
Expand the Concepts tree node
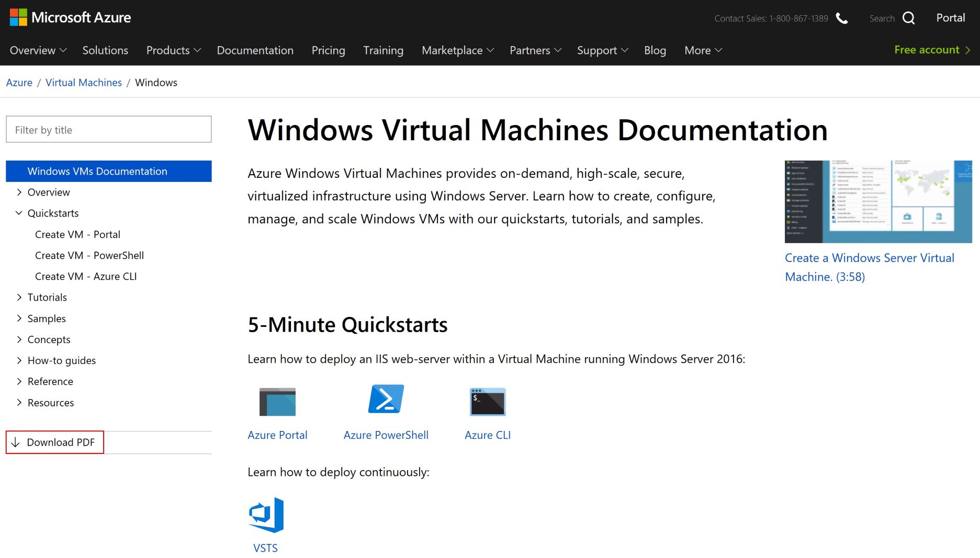pyautogui.click(x=19, y=339)
